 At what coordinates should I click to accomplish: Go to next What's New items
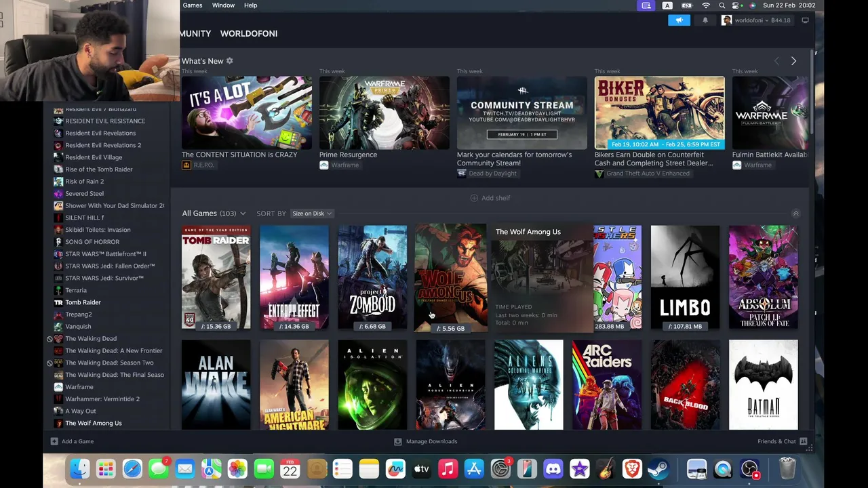pyautogui.click(x=793, y=61)
